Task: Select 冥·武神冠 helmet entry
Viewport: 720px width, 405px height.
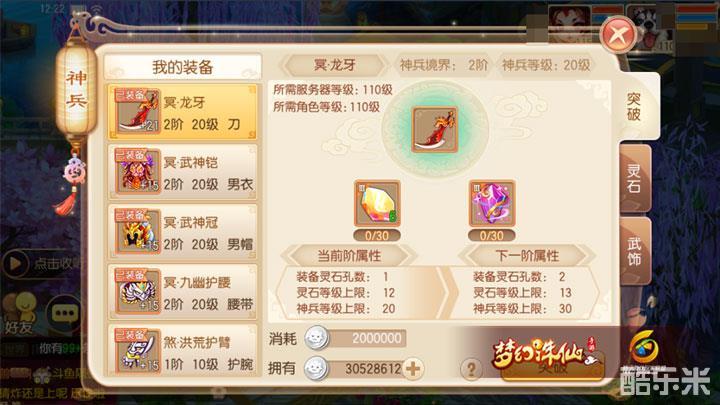Action: pyautogui.click(x=183, y=231)
